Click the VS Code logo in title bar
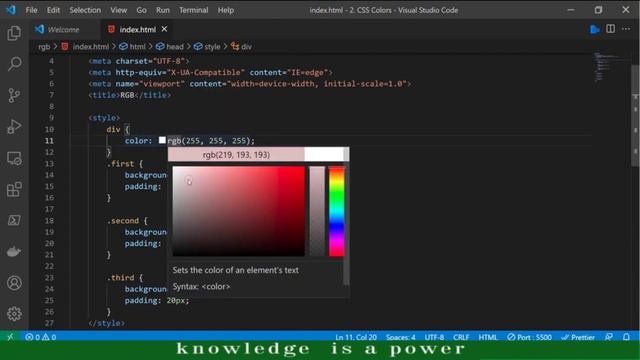Viewport: 640px width, 360px height. click(x=11, y=10)
